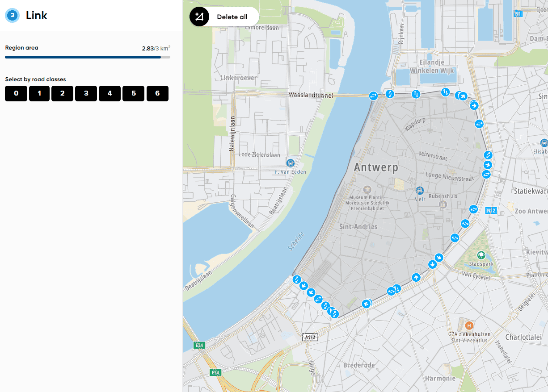Click the N12 road shield
The height and width of the screenshot is (392, 548).
tap(490, 211)
